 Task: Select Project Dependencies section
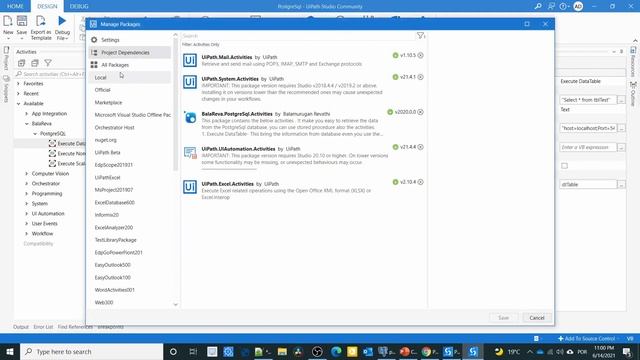click(x=130, y=53)
